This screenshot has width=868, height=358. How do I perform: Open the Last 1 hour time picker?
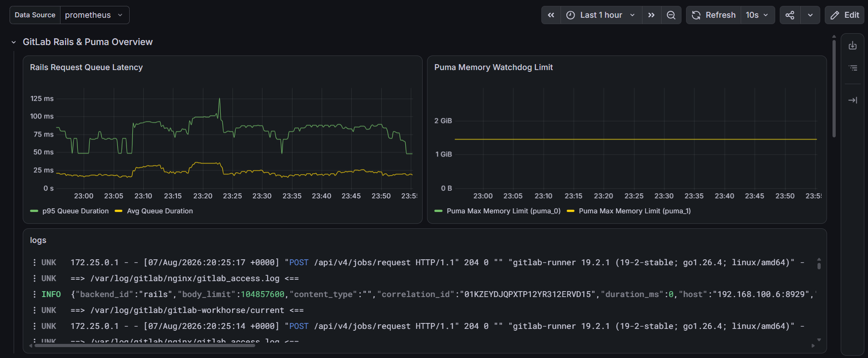coord(601,15)
